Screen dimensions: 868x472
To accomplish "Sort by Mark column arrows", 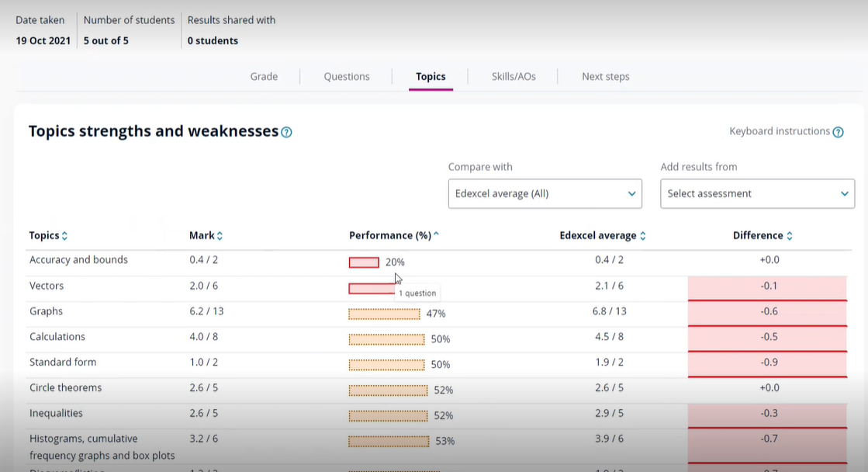I will click(x=220, y=236).
